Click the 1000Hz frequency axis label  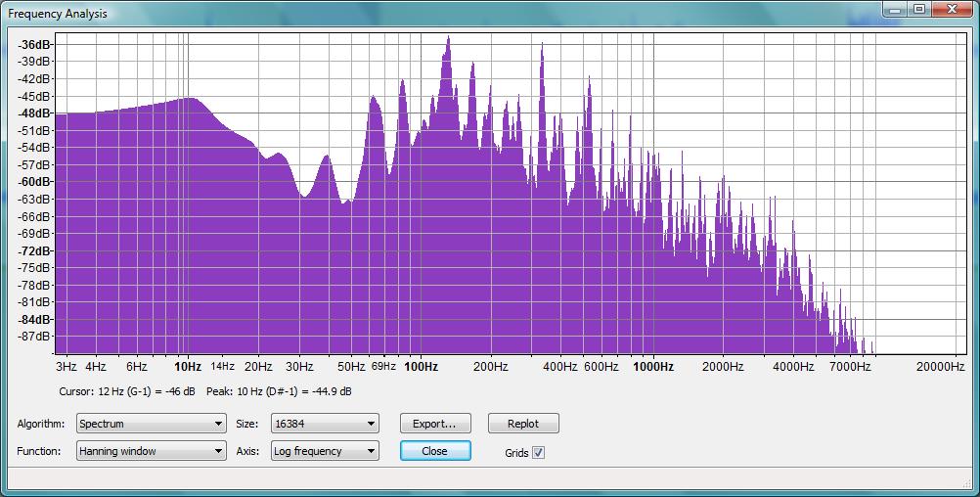(x=653, y=367)
